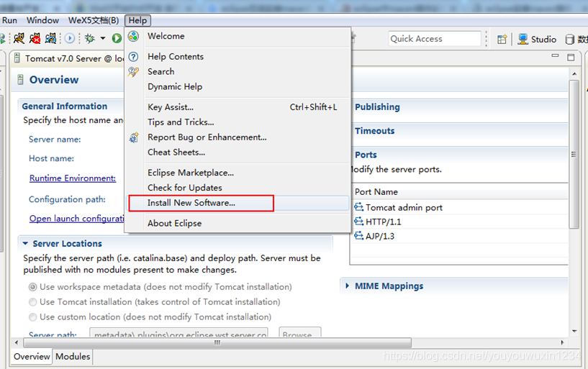Click the vertical scrollbar thumb
588x369 pixels.
(x=574, y=155)
